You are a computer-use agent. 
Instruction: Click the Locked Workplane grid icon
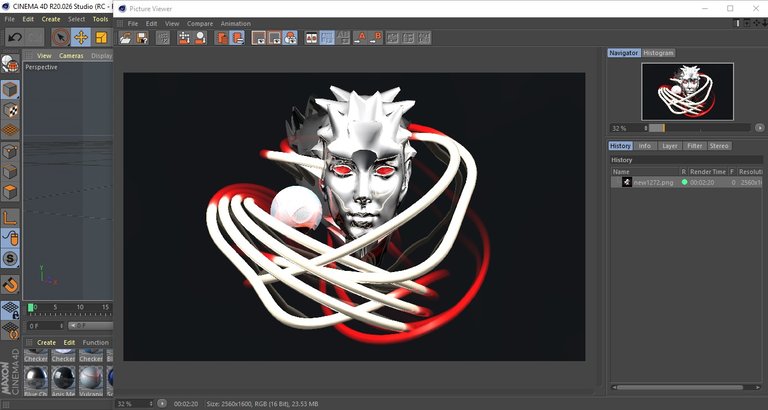point(10,310)
